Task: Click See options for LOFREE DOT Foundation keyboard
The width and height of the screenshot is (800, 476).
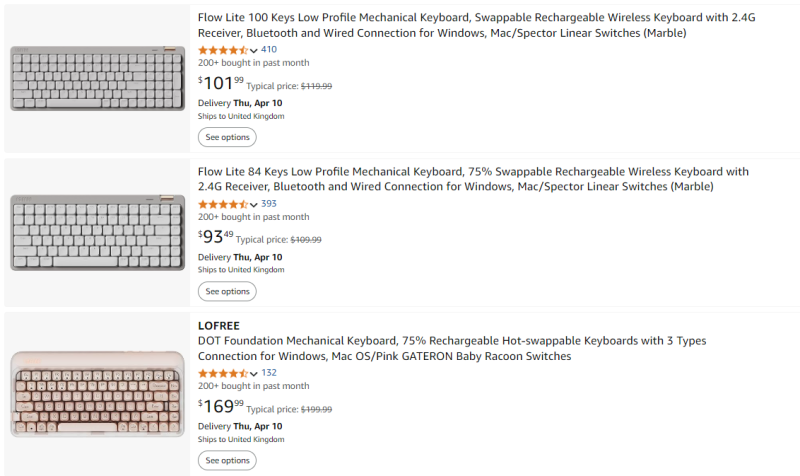Action: 227,460
